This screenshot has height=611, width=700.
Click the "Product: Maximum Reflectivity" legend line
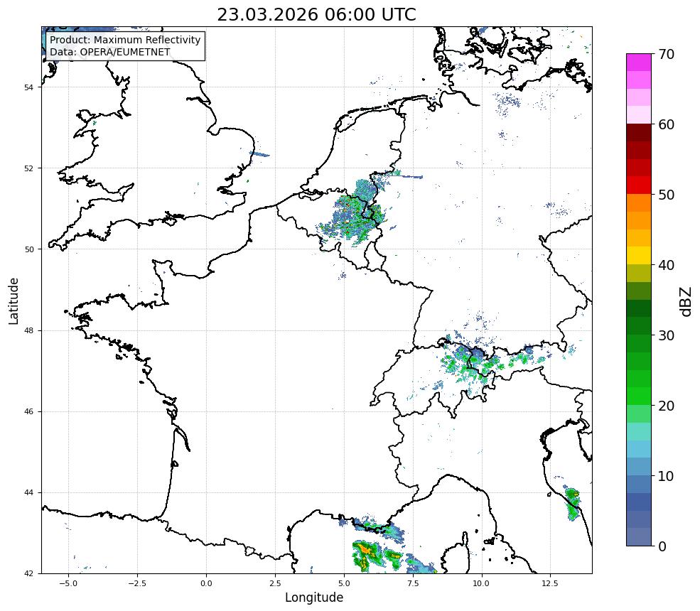click(125, 40)
